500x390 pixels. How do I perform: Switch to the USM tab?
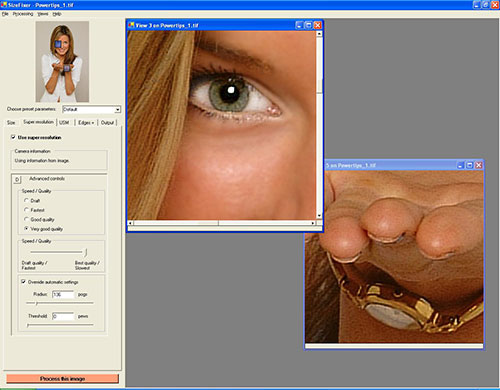pyautogui.click(x=64, y=123)
